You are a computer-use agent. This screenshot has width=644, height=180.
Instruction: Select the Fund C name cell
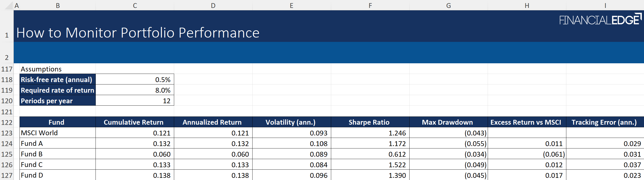pyautogui.click(x=57, y=165)
